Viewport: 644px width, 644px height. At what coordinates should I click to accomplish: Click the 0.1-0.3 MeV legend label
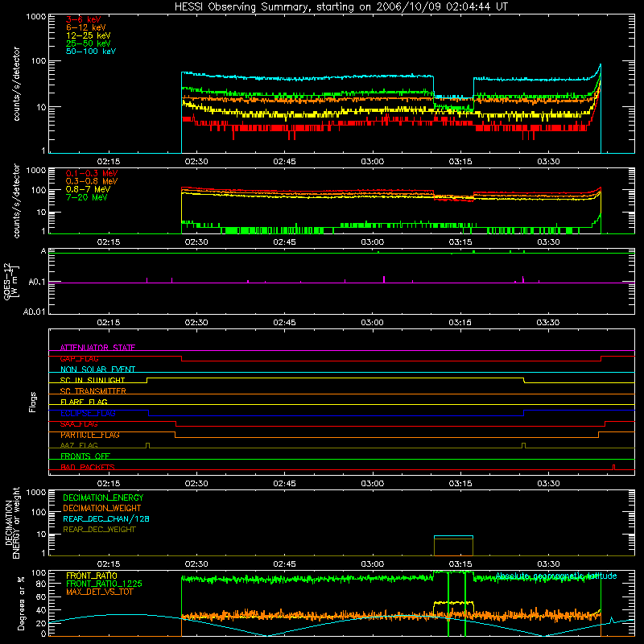coord(92,173)
